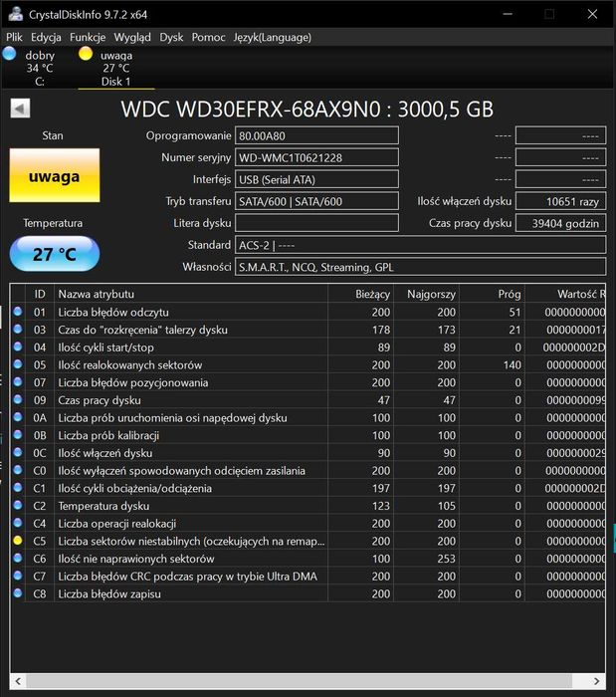
Task: Click the Próg column header
Action: (492, 294)
